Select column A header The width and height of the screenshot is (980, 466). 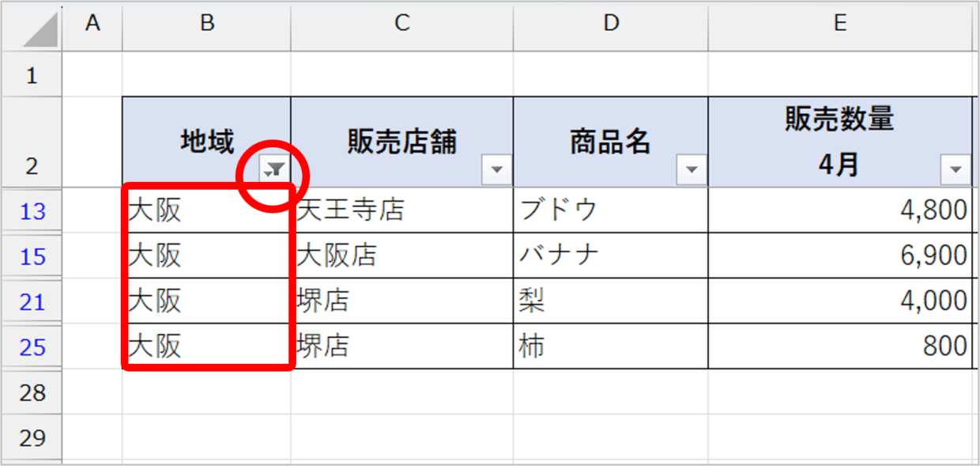[x=92, y=25]
